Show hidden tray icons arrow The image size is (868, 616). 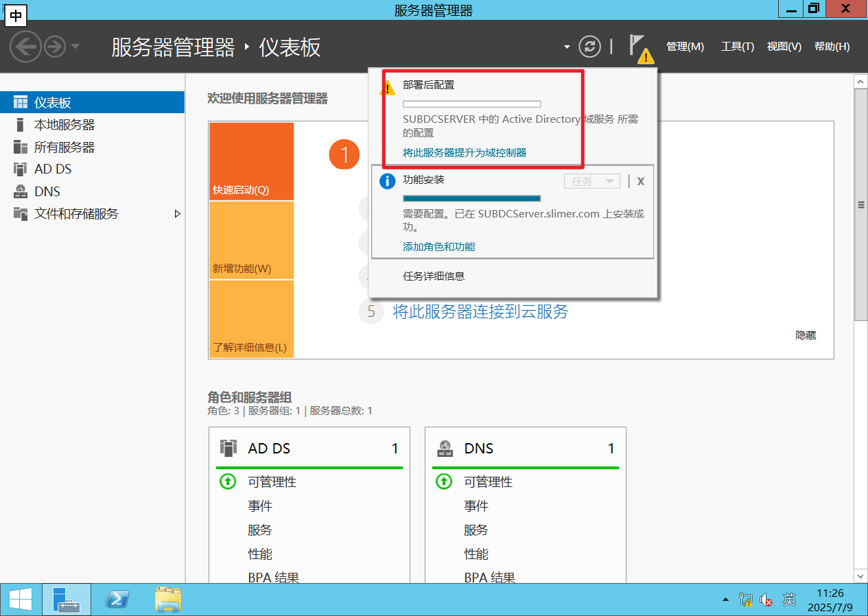click(726, 600)
